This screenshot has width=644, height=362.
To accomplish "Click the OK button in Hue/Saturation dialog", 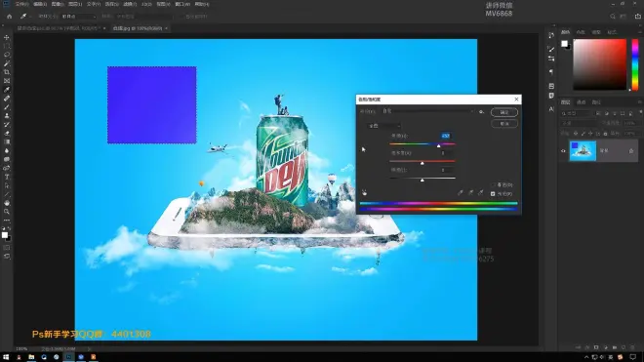I will [503, 112].
